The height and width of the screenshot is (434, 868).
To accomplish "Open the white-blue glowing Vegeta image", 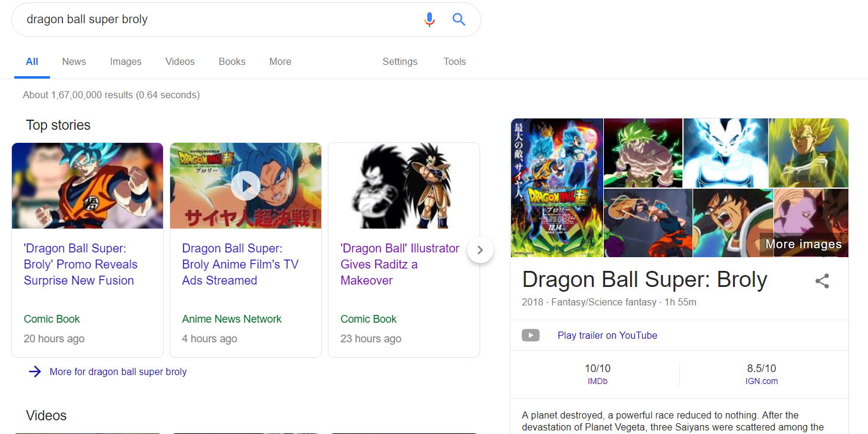I will (x=726, y=153).
